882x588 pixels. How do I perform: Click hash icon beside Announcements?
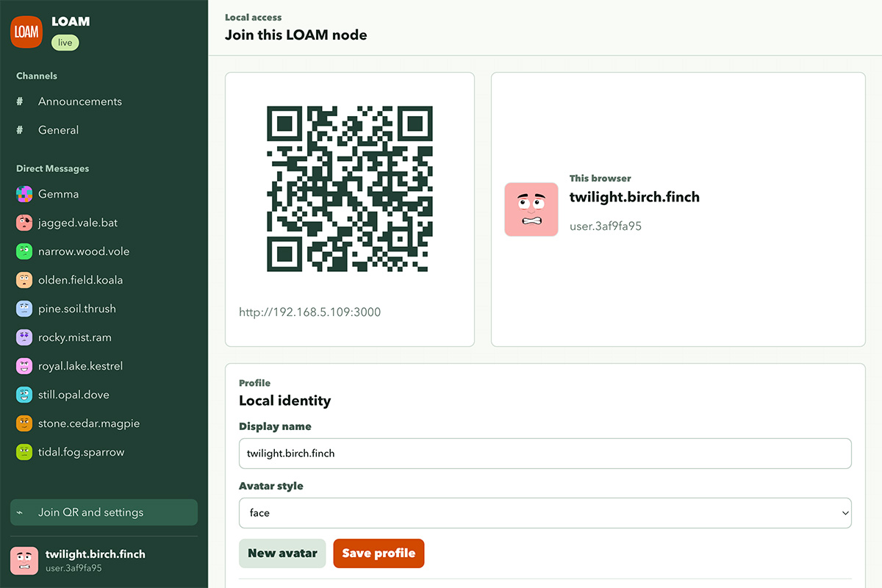click(20, 101)
